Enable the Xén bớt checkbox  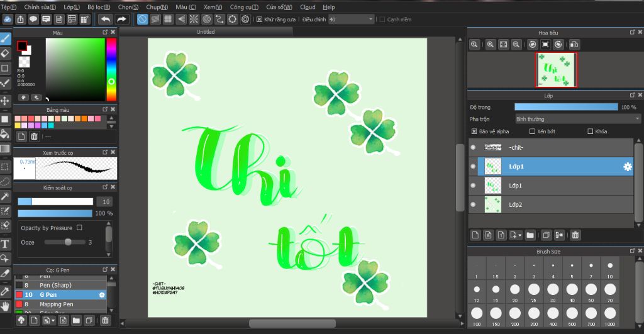coord(532,131)
